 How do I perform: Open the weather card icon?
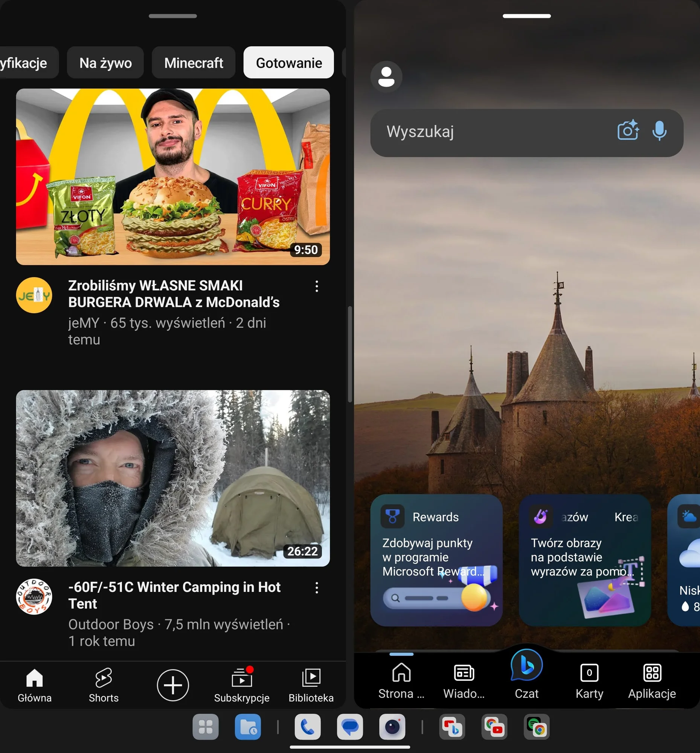[689, 516]
